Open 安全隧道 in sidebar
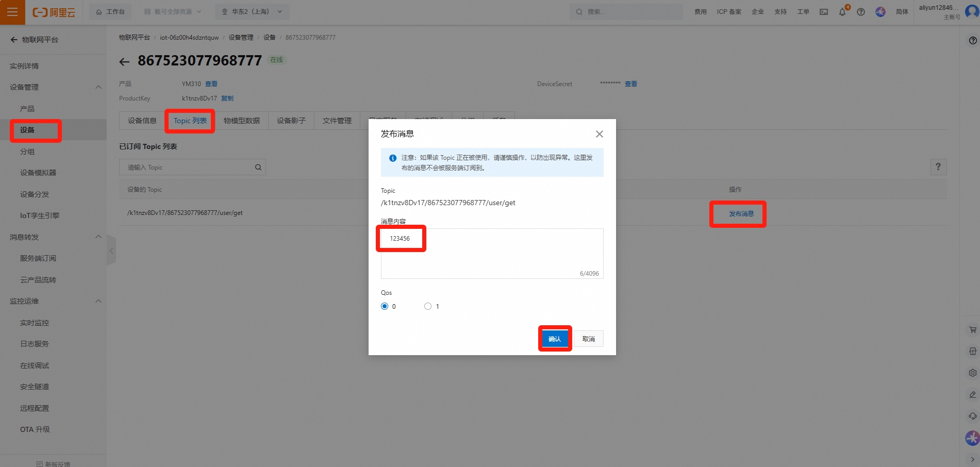Screen dimensions: 980x467 tap(35, 387)
